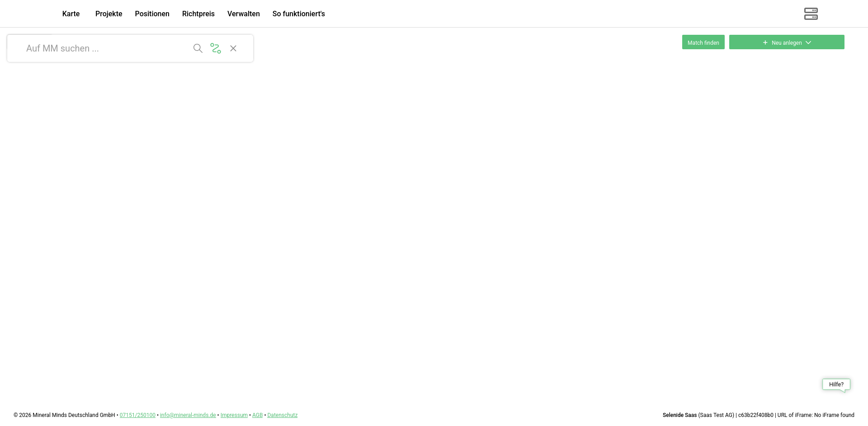Click the plus icon on Neu anlegen
Screen dimensions: 868x426
coord(765,42)
